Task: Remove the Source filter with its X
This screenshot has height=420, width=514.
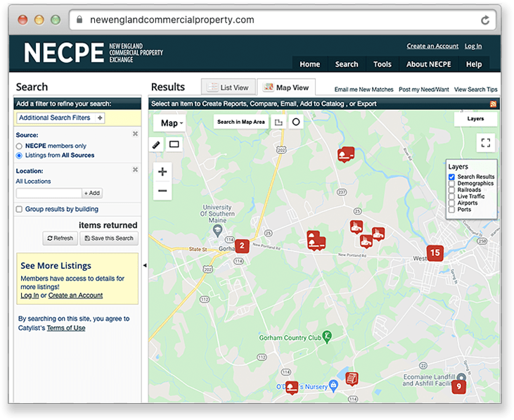Action: (x=135, y=134)
